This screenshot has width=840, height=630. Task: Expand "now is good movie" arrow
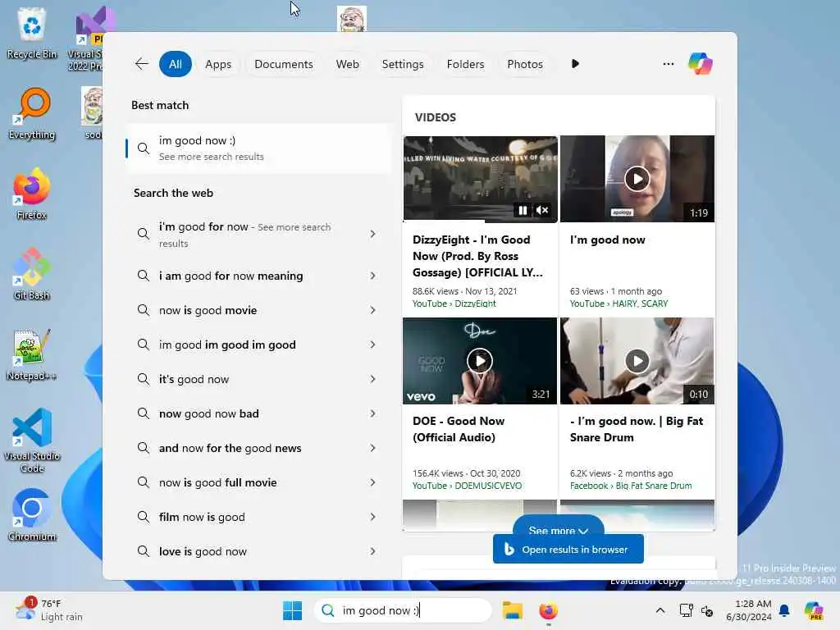[x=372, y=310]
